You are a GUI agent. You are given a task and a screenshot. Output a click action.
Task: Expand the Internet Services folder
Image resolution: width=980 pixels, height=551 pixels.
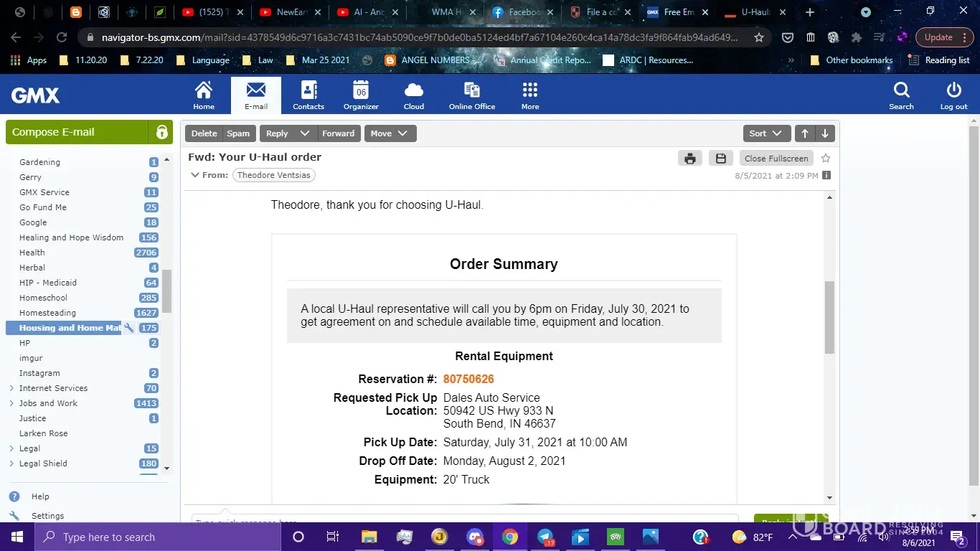[x=11, y=388]
